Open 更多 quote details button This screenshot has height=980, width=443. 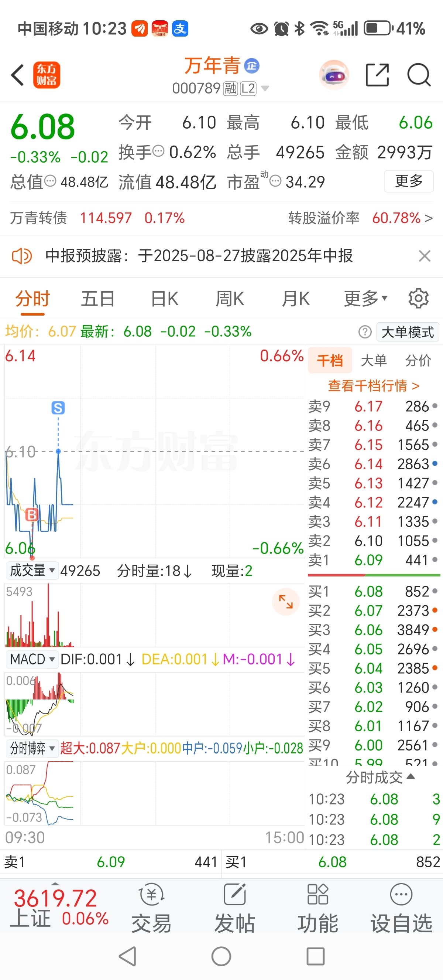pyautogui.click(x=409, y=181)
